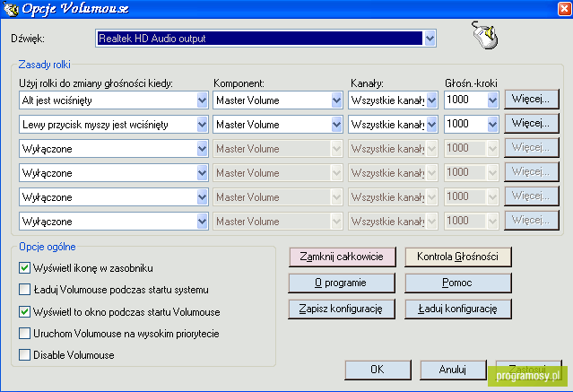573x392 pixels.
Task: Open Kanały dropdown in left-mouse-button row
Action: pyautogui.click(x=431, y=125)
